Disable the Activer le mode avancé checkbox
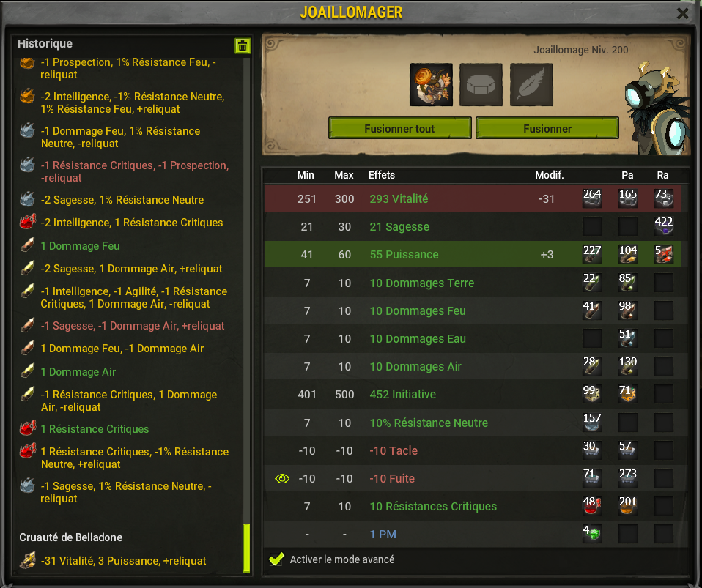 (276, 559)
